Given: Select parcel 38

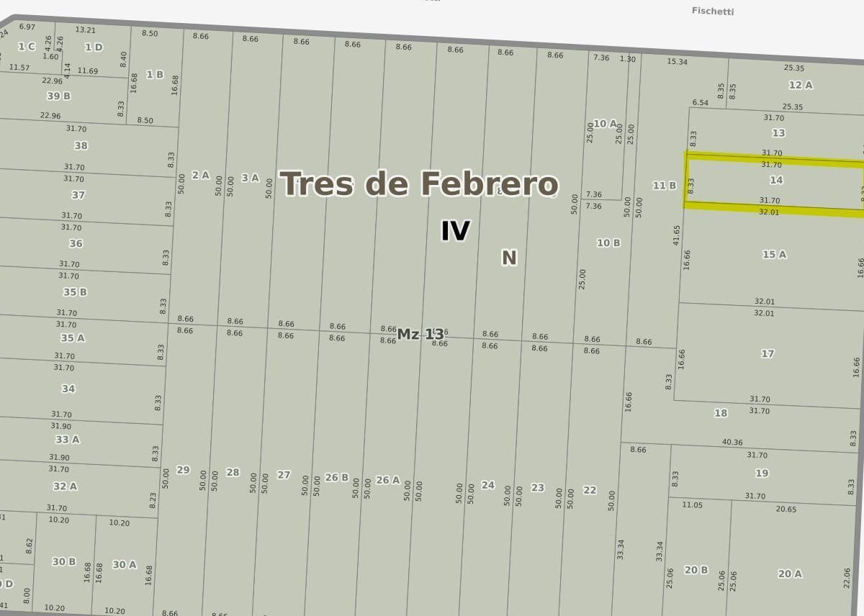Looking at the screenshot, I should 81,145.
